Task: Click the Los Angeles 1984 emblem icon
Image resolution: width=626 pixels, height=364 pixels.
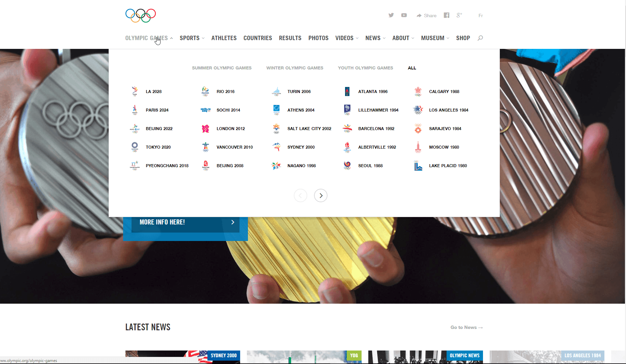Action: [418, 110]
